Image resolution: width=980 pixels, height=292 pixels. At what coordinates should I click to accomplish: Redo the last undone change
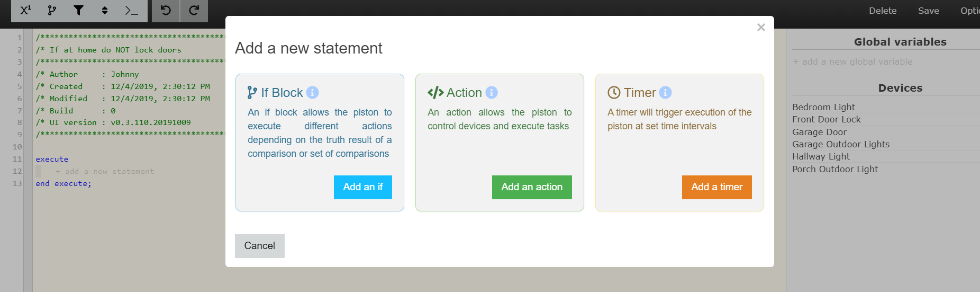coord(194,11)
